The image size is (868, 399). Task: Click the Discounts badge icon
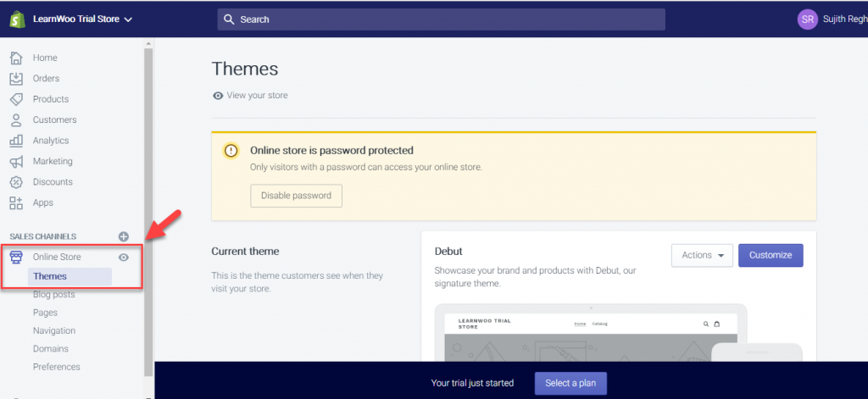click(16, 182)
